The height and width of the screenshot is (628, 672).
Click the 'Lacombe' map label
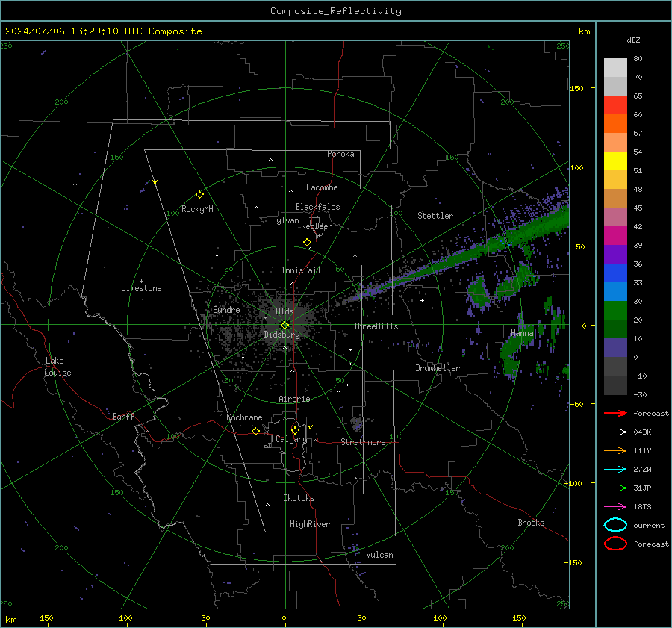pyautogui.click(x=322, y=187)
